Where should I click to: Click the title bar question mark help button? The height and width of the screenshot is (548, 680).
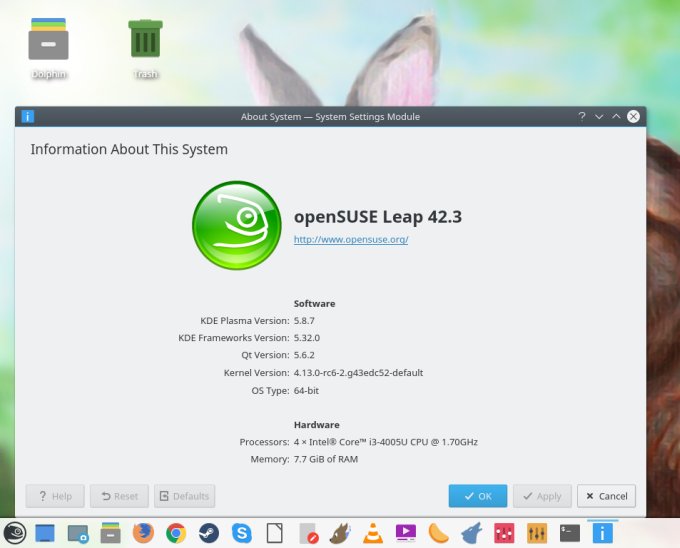point(582,116)
